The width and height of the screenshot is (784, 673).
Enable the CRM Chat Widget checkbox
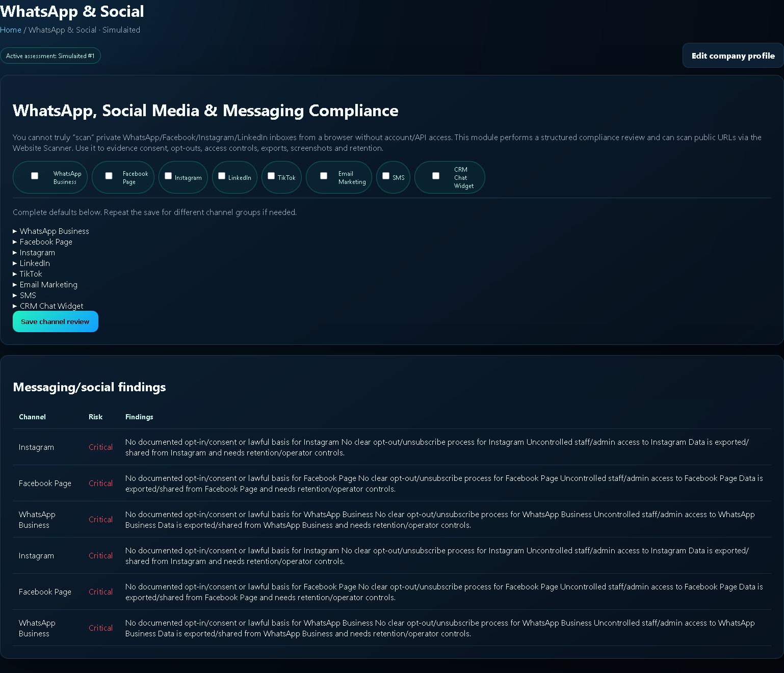[436, 176]
